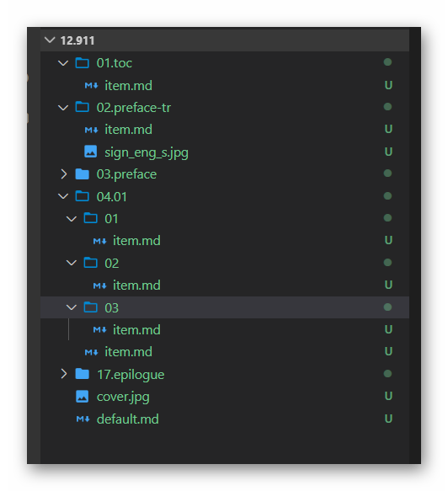Image resolution: width=448 pixels, height=491 pixels.
Task: Click markdown icon of item.md under 01.toc
Action: [x=92, y=86]
